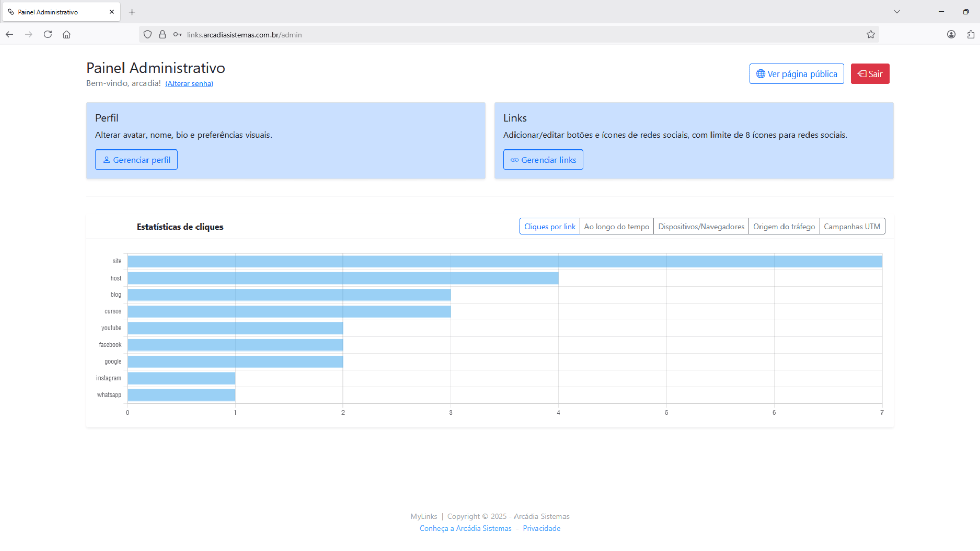
Task: Go to browser home icon
Action: [x=67, y=34]
